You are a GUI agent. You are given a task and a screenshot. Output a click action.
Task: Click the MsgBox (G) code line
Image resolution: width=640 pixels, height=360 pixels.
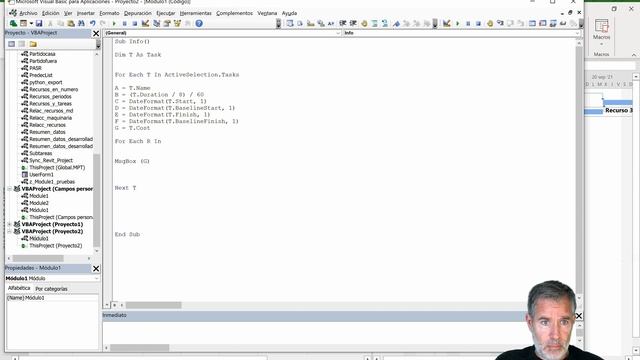coord(132,161)
